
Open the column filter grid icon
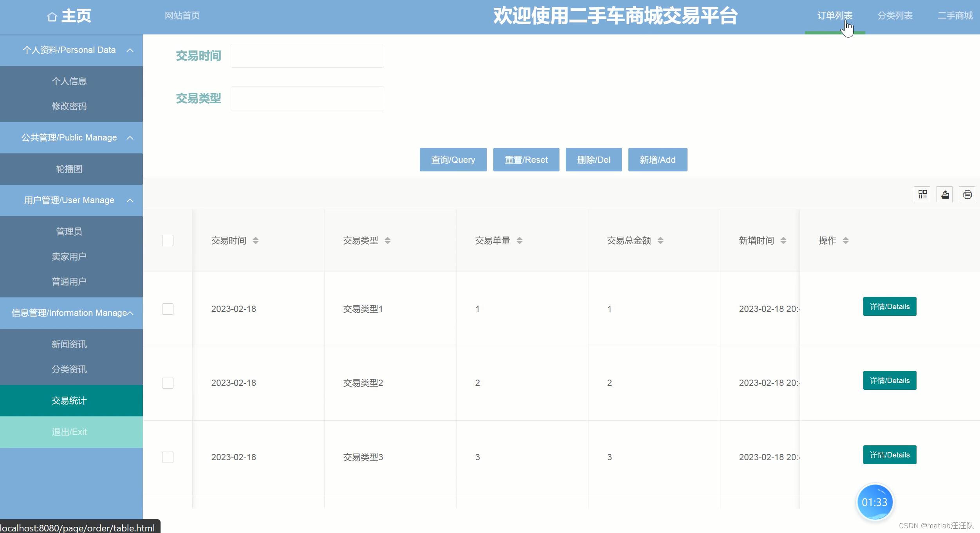[922, 194]
